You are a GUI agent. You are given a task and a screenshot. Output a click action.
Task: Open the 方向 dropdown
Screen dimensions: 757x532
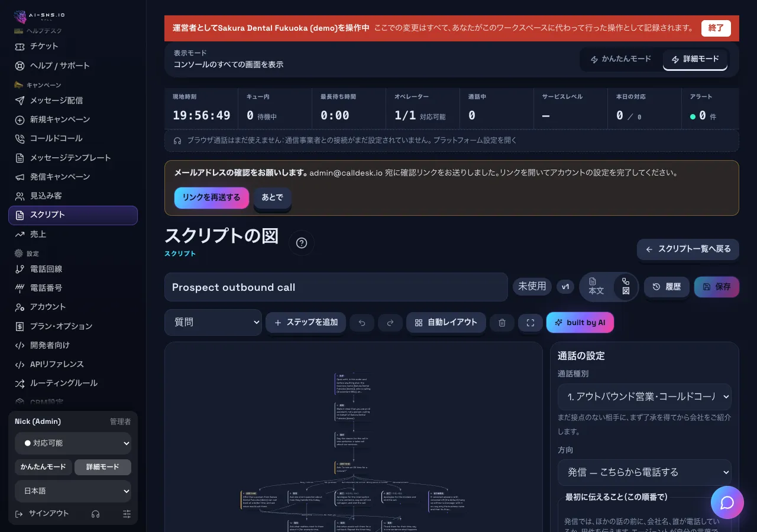[x=645, y=472]
